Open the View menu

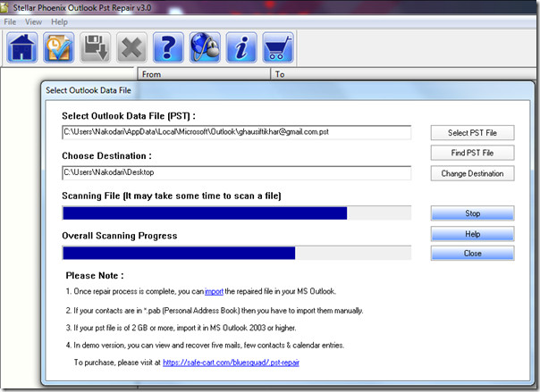[33, 22]
